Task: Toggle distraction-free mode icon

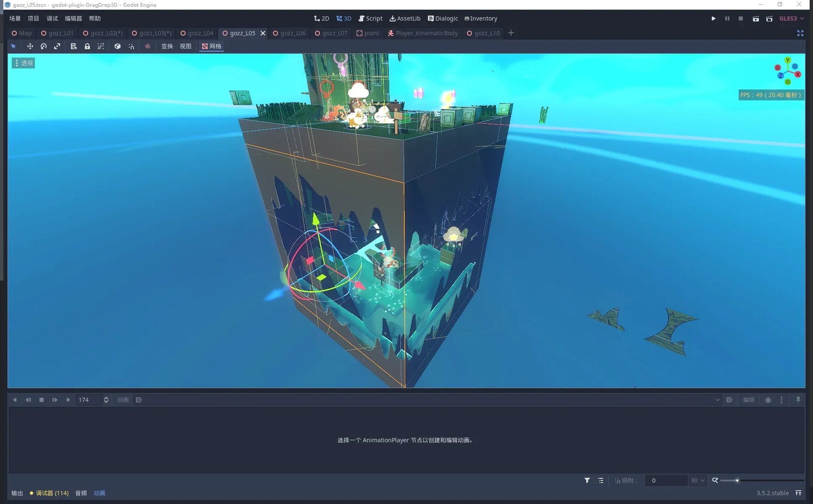Action: click(x=800, y=33)
